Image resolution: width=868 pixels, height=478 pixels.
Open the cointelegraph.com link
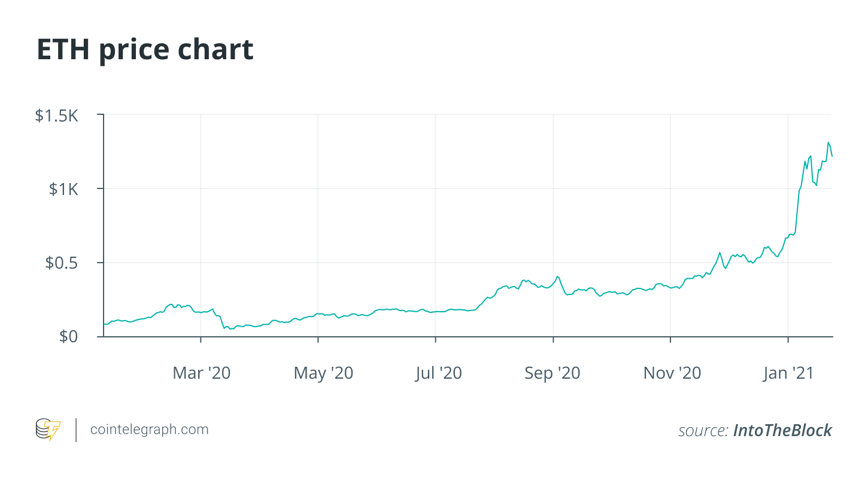[149, 430]
